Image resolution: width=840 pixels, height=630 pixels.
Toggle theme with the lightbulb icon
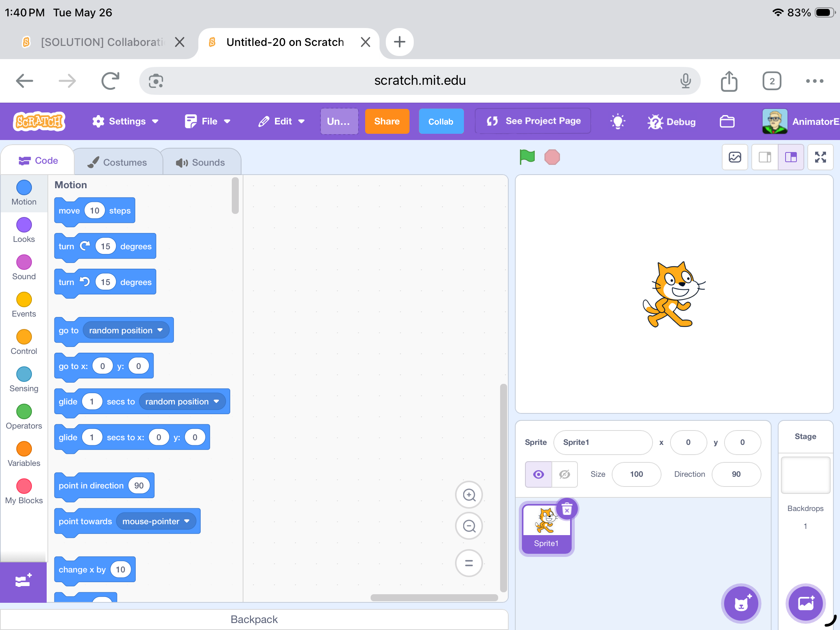618,121
